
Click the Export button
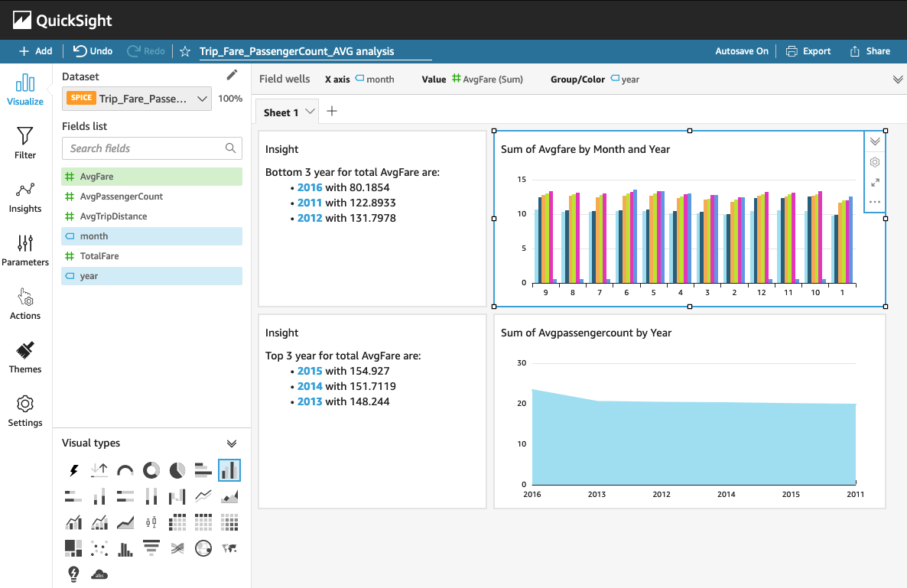click(x=808, y=51)
